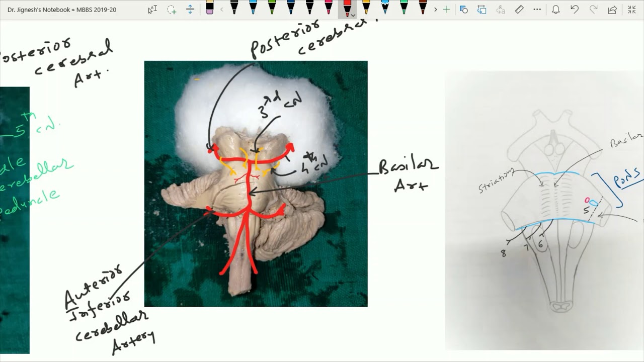Show previous pens with left chevron

click(221, 10)
